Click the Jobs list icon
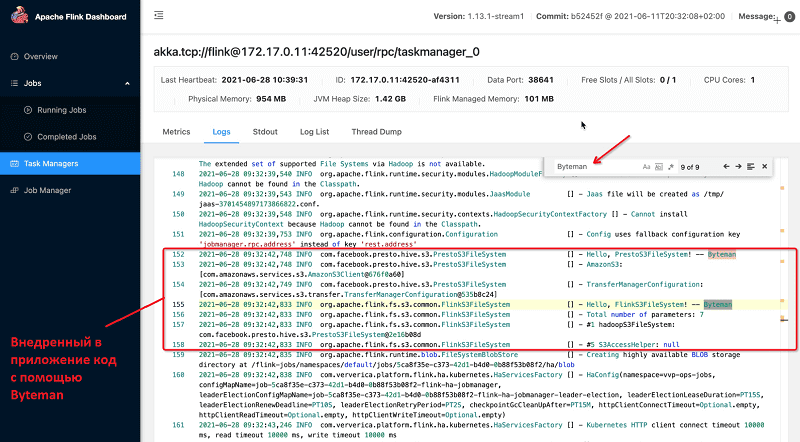The height and width of the screenshot is (442, 800). pyautogui.click(x=14, y=83)
